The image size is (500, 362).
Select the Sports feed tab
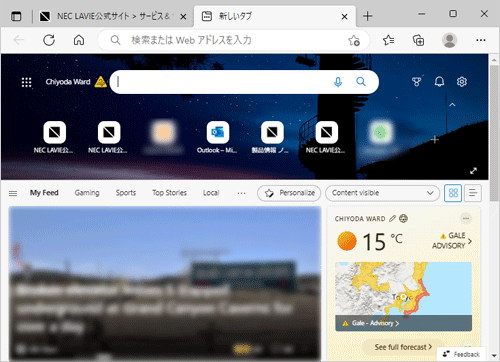click(x=126, y=193)
